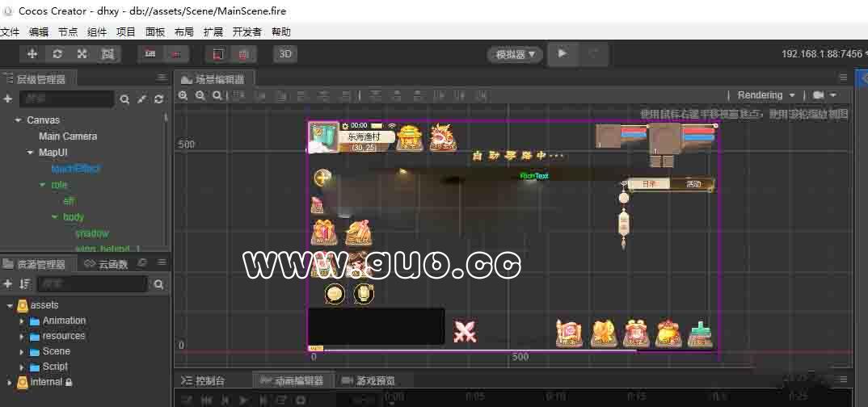Viewport: 868px width, 407px height.
Task: Open the Rendering dropdown in scene editor
Action: pyautogui.click(x=765, y=95)
